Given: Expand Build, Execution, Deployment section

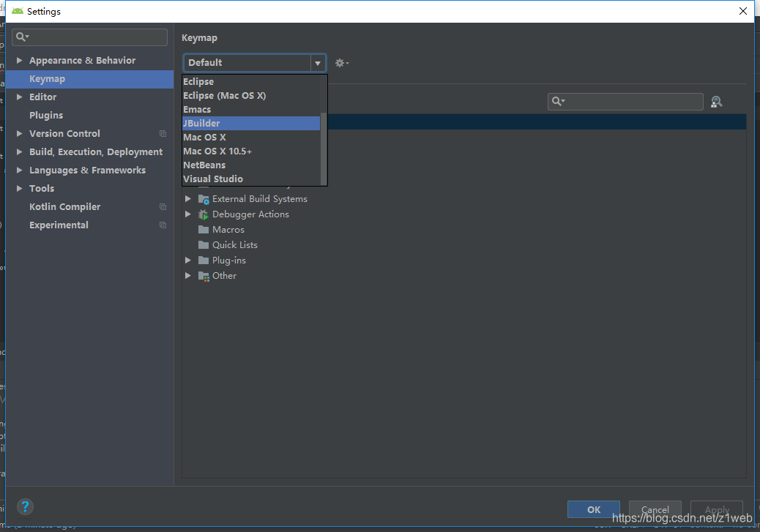Looking at the screenshot, I should tap(19, 152).
